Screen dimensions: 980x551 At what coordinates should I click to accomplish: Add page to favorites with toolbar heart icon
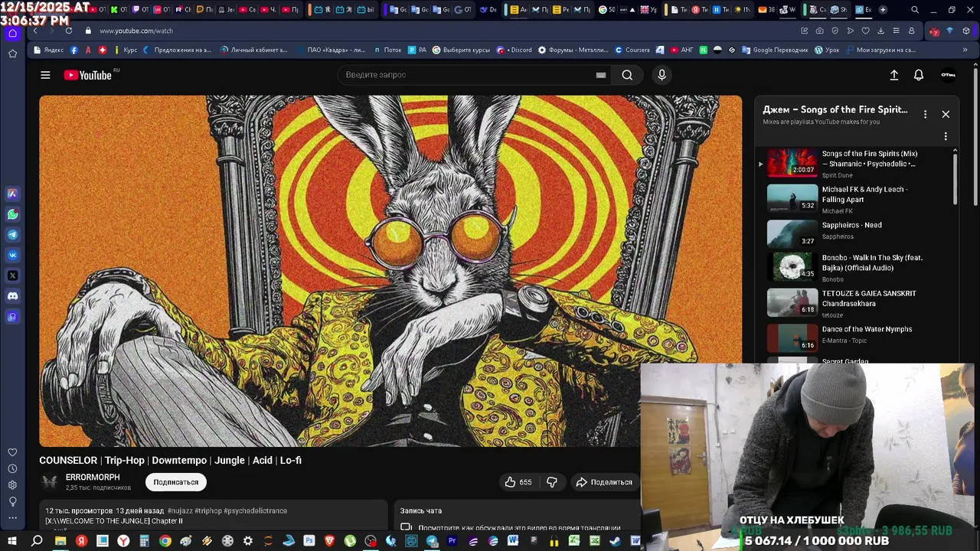865,31
